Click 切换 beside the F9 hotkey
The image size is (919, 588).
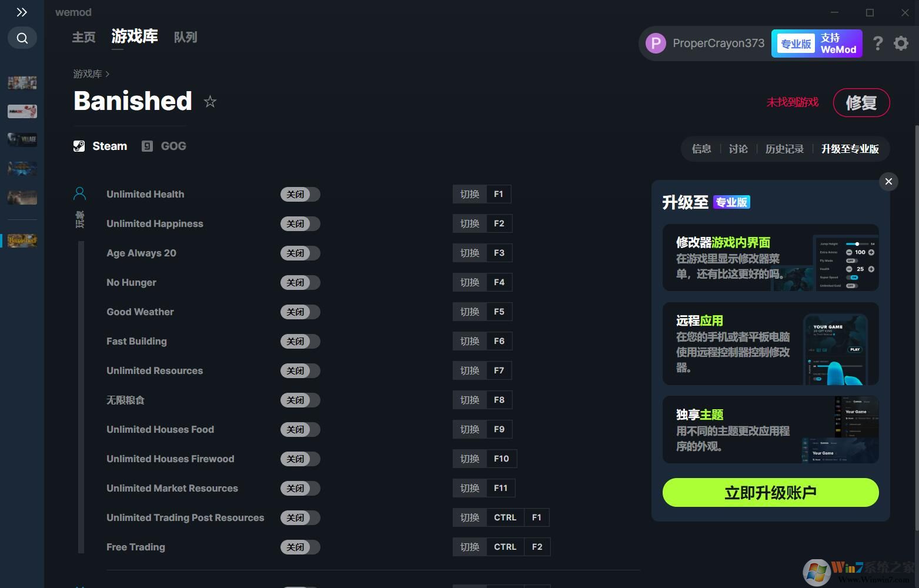[x=470, y=429]
